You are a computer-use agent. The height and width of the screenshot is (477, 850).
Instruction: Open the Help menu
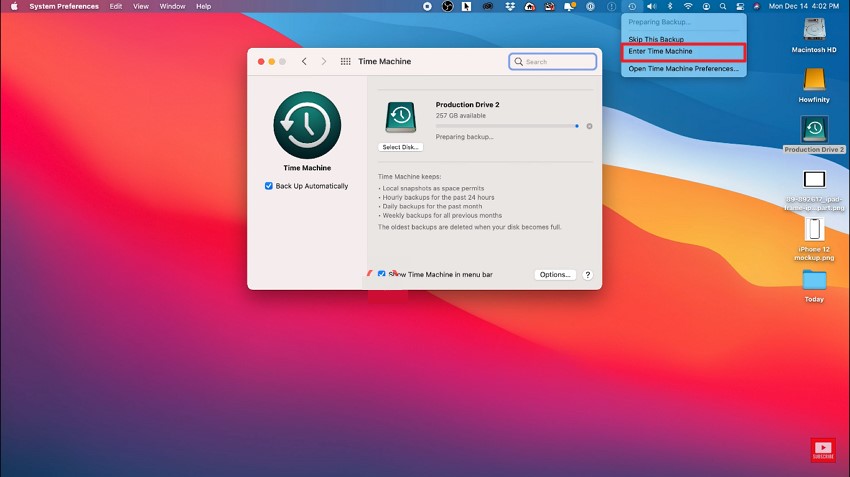point(203,7)
